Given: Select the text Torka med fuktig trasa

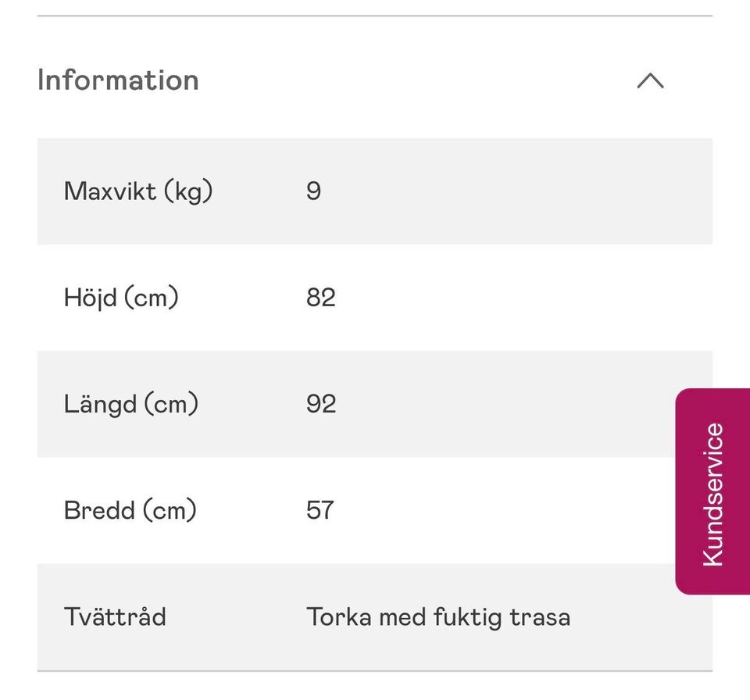Looking at the screenshot, I should pos(437,616).
